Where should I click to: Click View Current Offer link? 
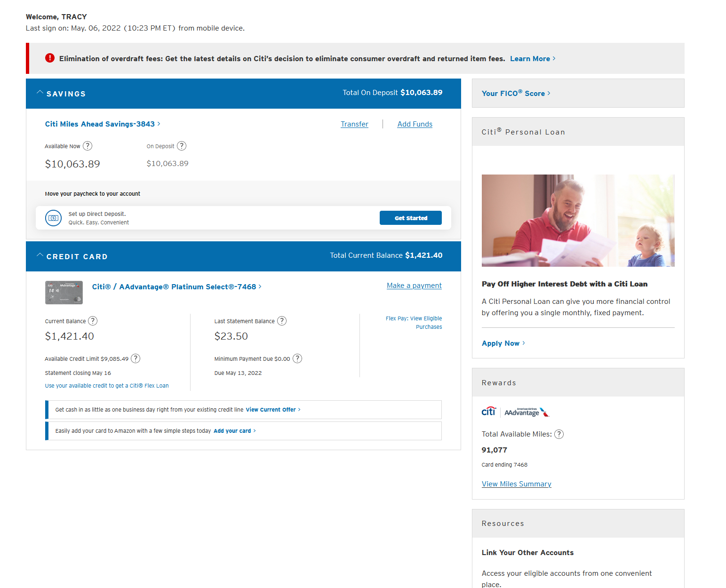273,410
